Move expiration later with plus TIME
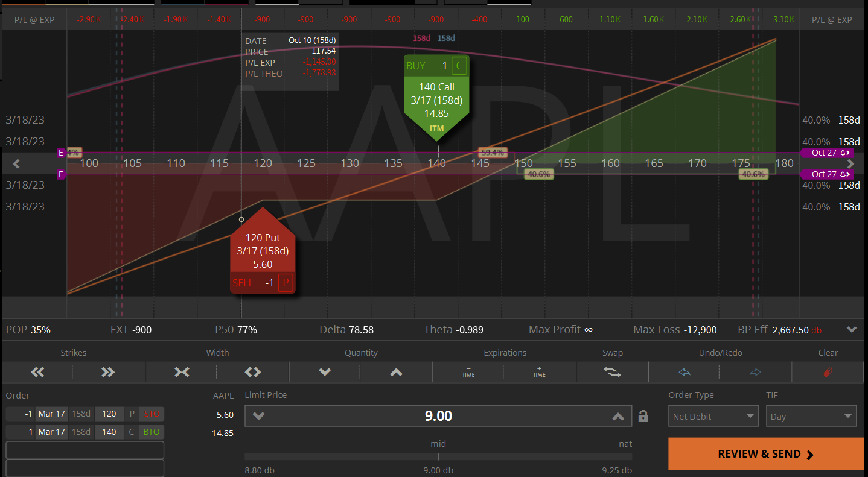Image resolution: width=868 pixels, height=477 pixels. pos(539,372)
